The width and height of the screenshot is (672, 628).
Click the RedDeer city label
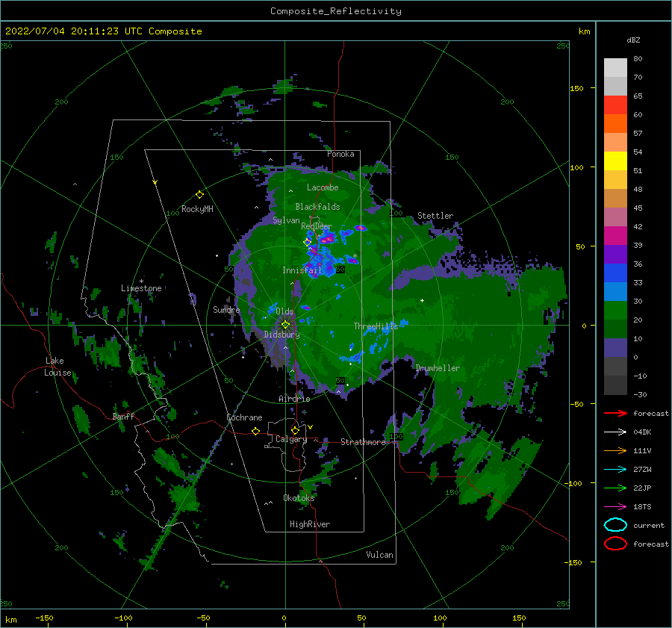317,226
